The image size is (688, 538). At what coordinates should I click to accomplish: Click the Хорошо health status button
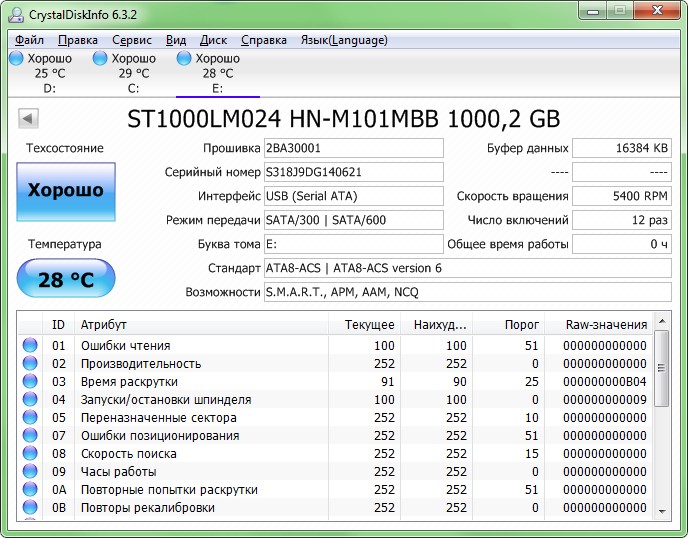click(x=66, y=192)
